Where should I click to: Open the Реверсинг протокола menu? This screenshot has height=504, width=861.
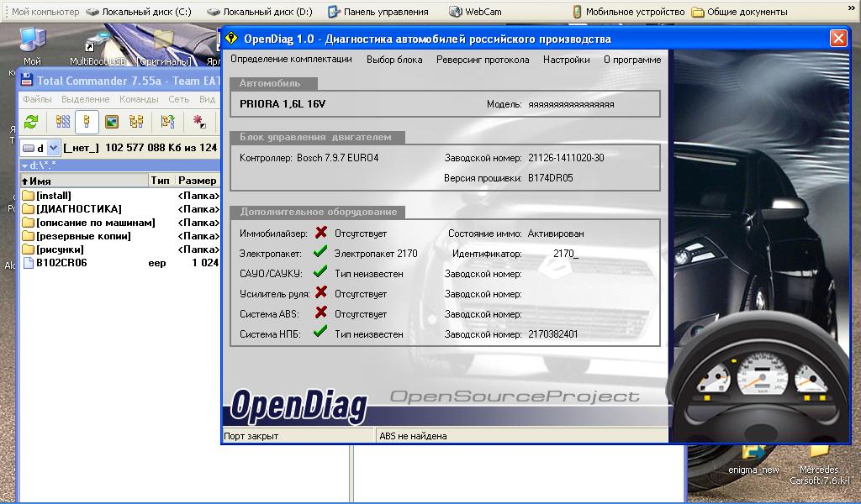pyautogui.click(x=483, y=60)
